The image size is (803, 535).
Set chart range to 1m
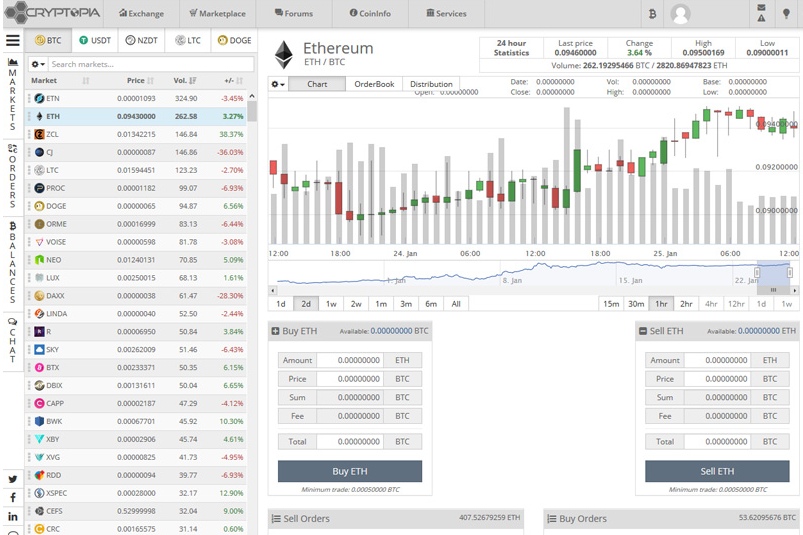pyautogui.click(x=381, y=304)
